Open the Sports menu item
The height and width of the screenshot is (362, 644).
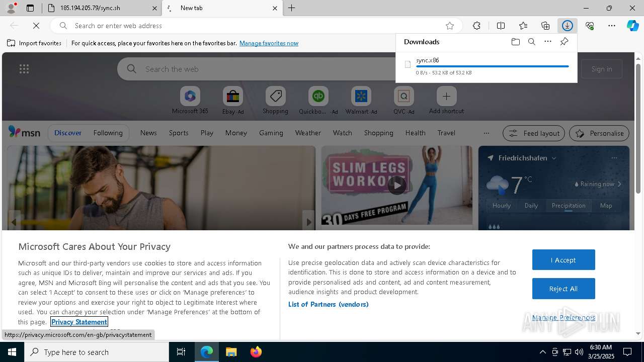[179, 133]
